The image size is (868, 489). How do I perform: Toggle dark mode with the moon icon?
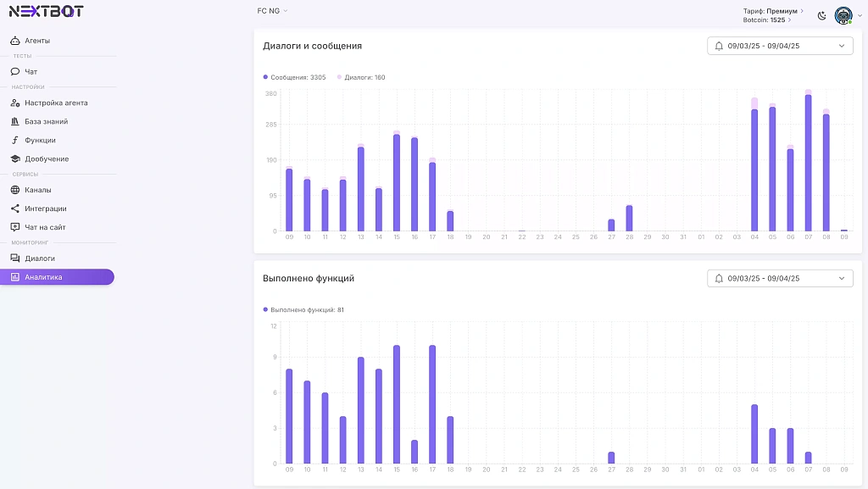coord(821,15)
